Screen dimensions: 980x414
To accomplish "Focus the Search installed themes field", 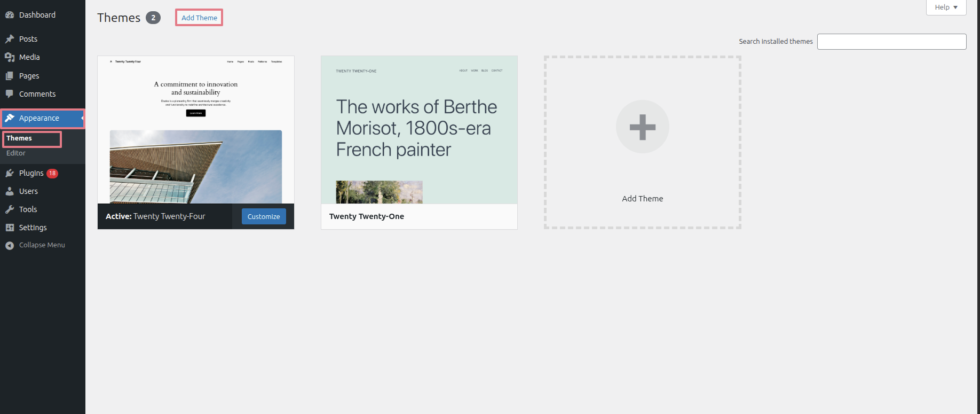I will 891,42.
